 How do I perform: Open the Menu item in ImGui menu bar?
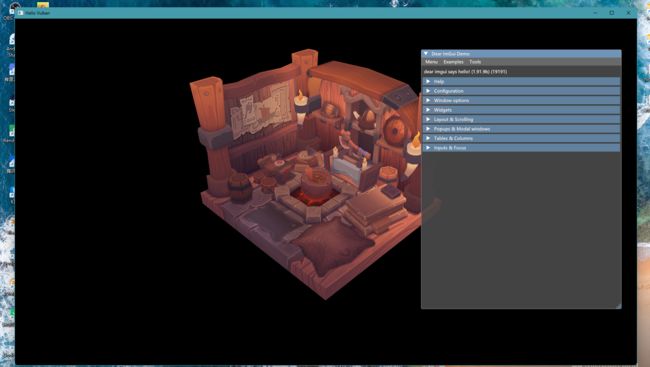pos(431,62)
